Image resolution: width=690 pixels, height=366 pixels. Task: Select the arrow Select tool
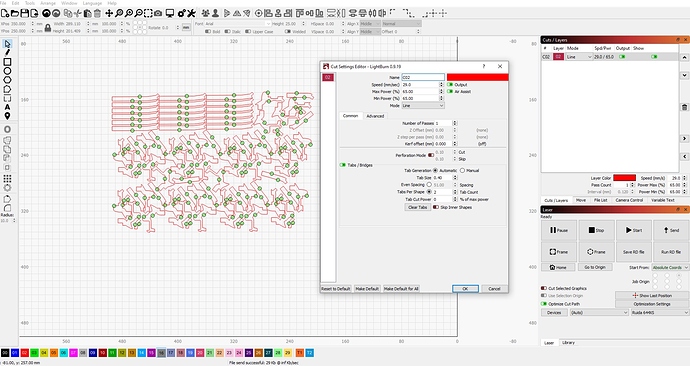point(7,44)
